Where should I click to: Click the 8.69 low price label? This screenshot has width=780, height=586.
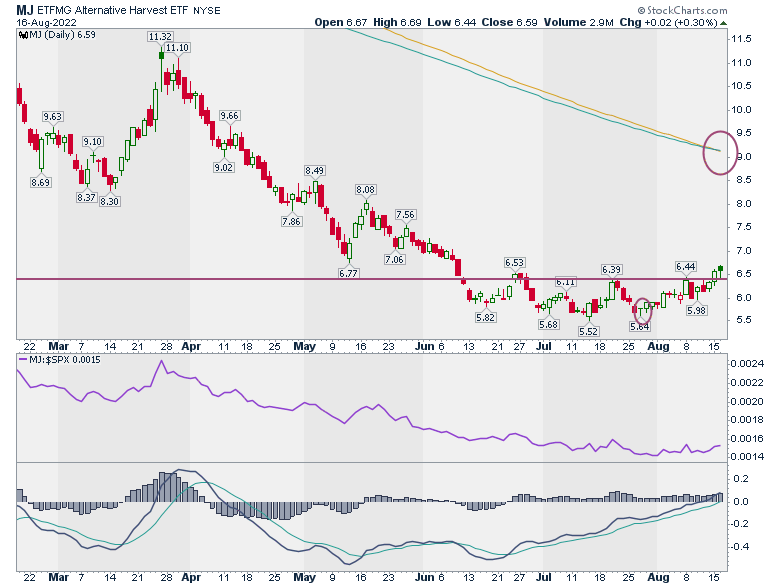tap(40, 182)
